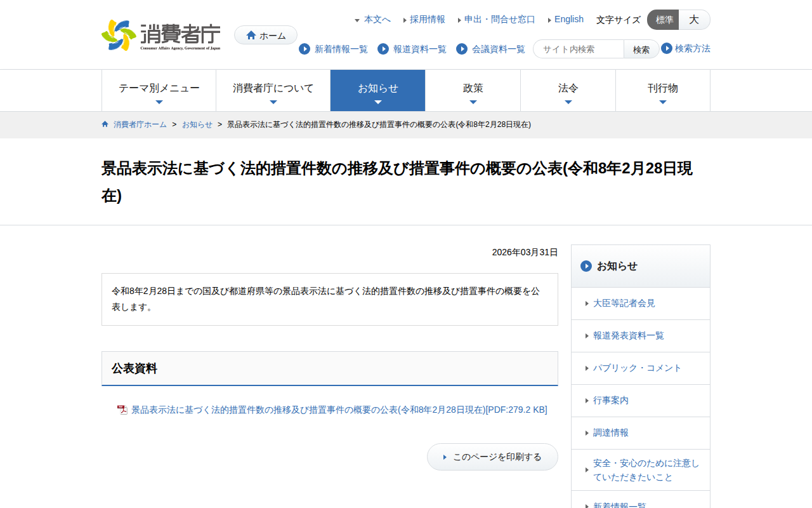Screen dimensions: 812x508
Task: Open the 刊行物 navigation menu
Action: click(x=662, y=91)
